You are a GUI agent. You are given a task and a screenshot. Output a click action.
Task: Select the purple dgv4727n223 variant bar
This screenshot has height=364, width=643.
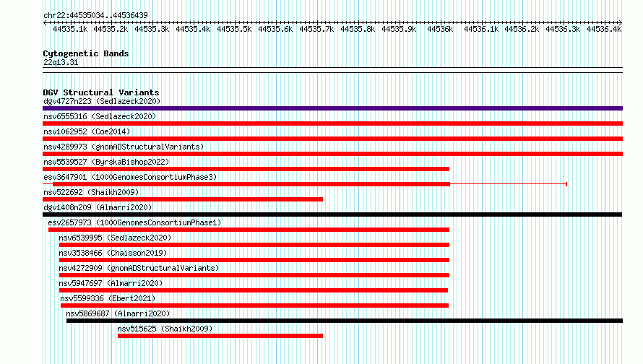(x=332, y=108)
